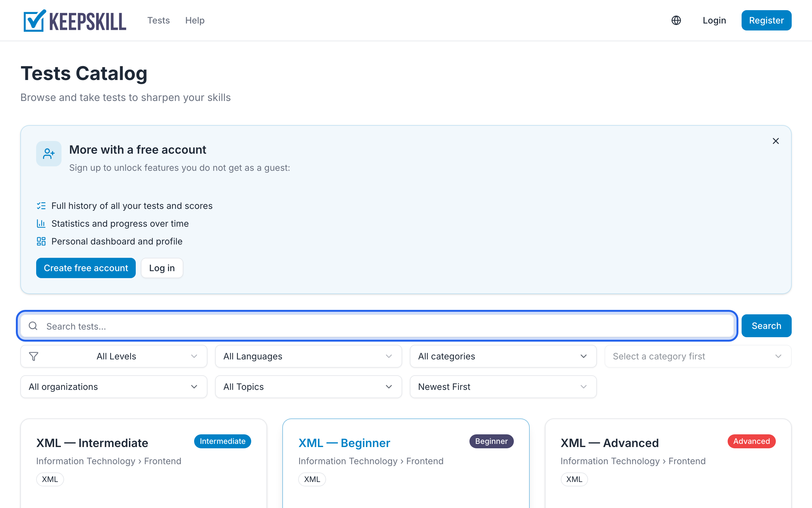Click the Advanced level badge
The height and width of the screenshot is (508, 812).
[751, 441]
